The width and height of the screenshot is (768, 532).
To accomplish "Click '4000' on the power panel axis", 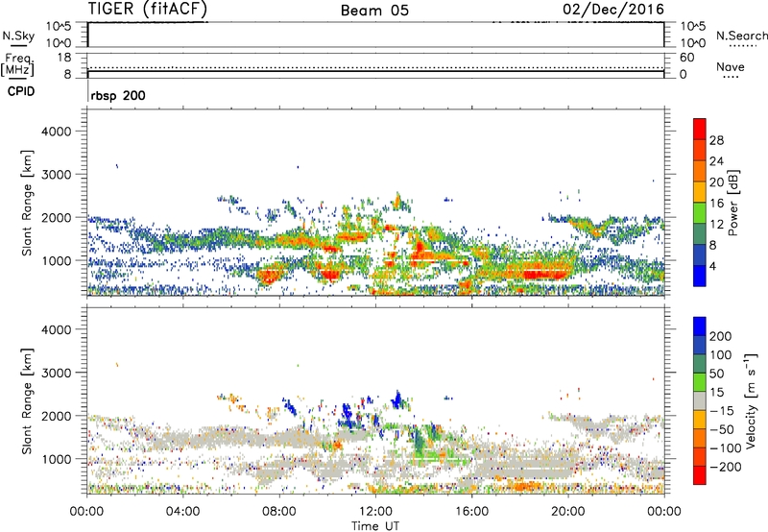I will [x=57, y=132].
